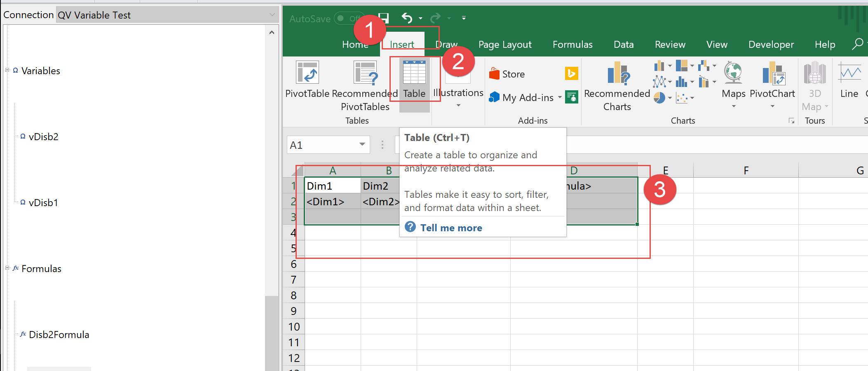The height and width of the screenshot is (371, 868).
Task: Insert a hierarchy chart
Action: click(682, 66)
